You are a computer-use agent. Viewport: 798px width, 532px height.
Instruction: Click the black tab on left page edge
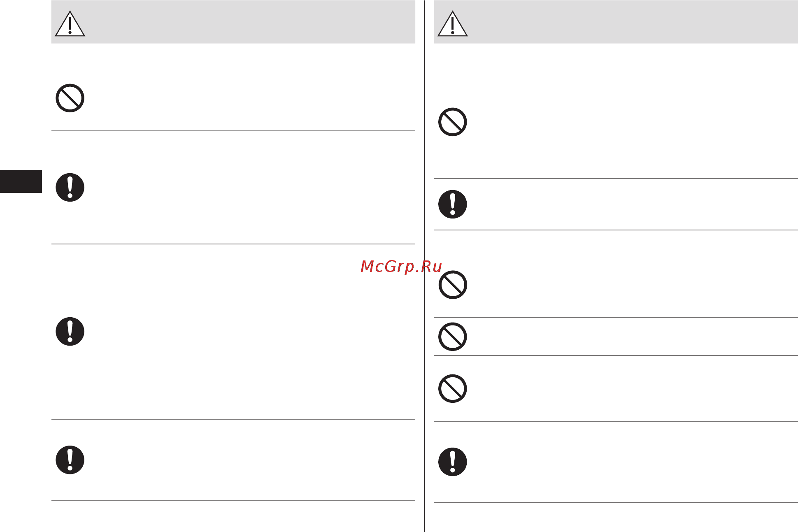point(21,181)
